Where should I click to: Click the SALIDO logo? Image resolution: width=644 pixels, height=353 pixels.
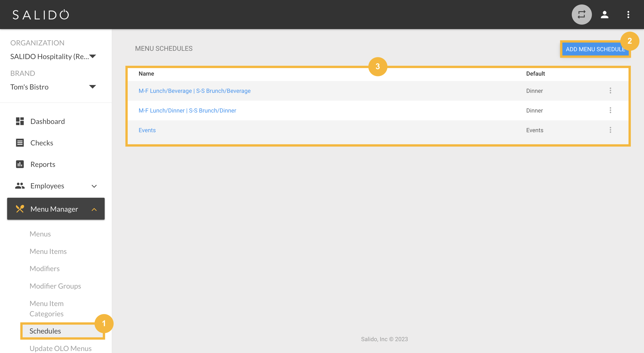click(x=41, y=15)
